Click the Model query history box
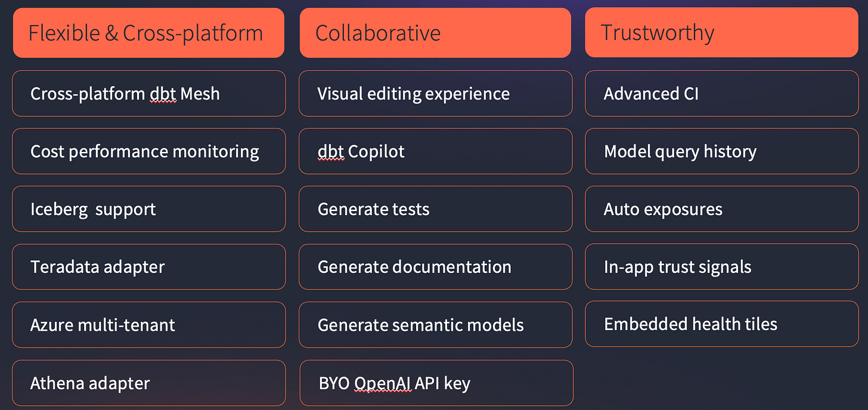868x410 pixels. pyautogui.click(x=722, y=151)
